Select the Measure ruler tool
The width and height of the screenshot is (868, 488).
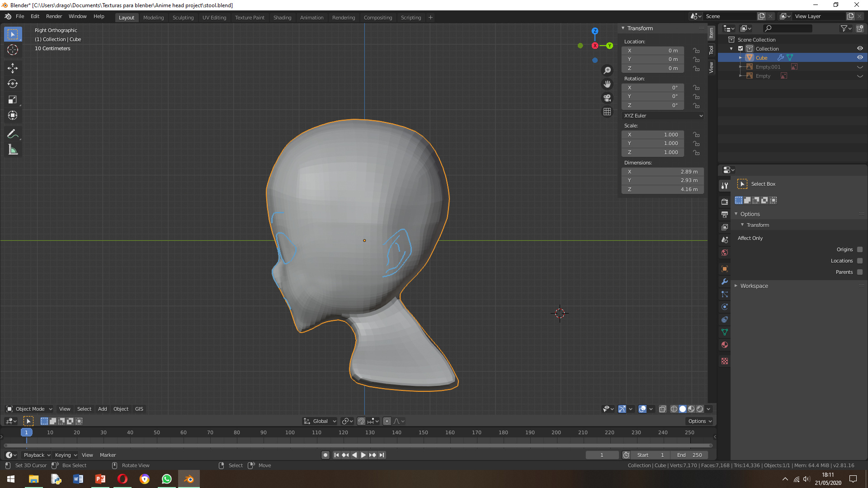point(13,150)
